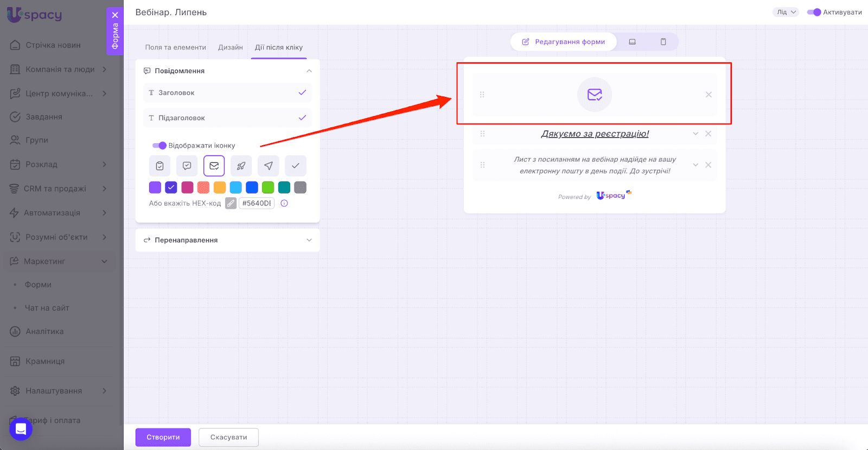Open 'Групи' in the sidebar
This screenshot has width=868, height=450.
point(37,140)
